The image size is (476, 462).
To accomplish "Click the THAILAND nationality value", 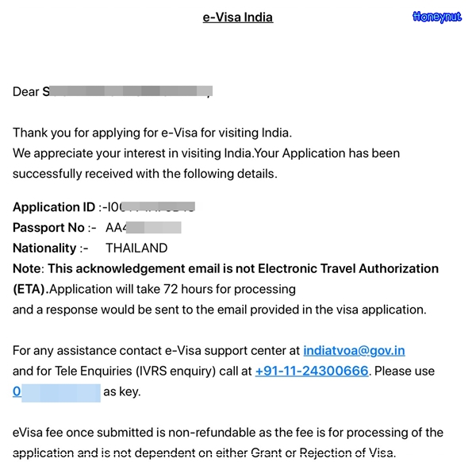I will coord(136,248).
